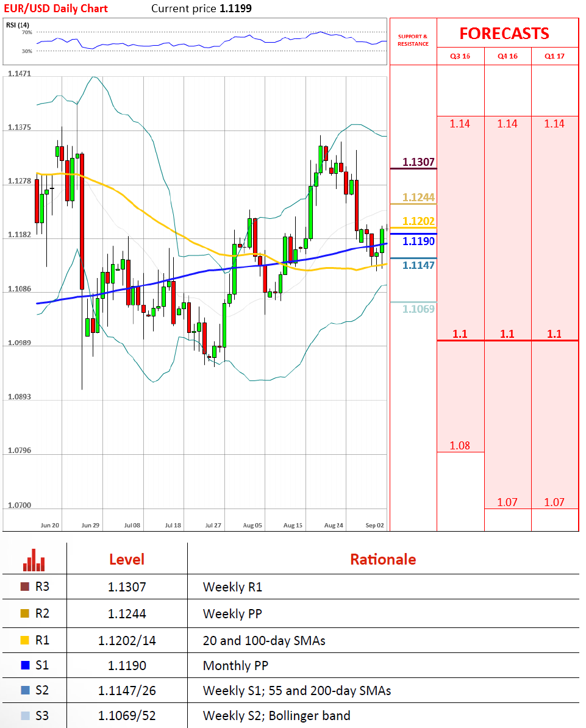Screen dimensions: 586x728
Task: Click the 1.1307 value in the level table
Action: 127,587
